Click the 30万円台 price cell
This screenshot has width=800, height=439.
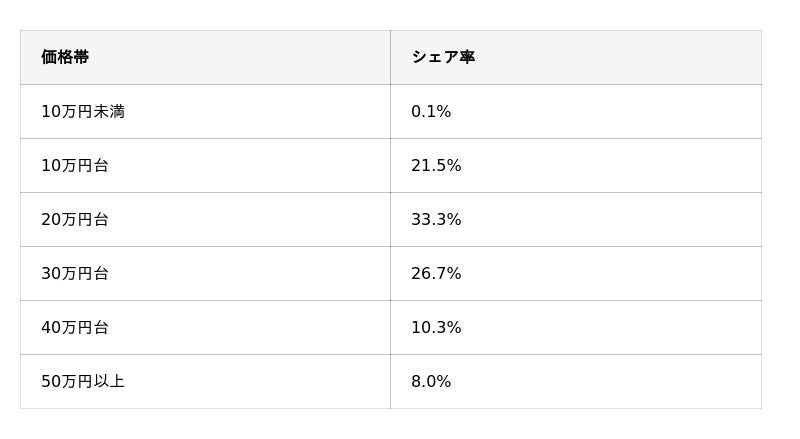(75, 273)
